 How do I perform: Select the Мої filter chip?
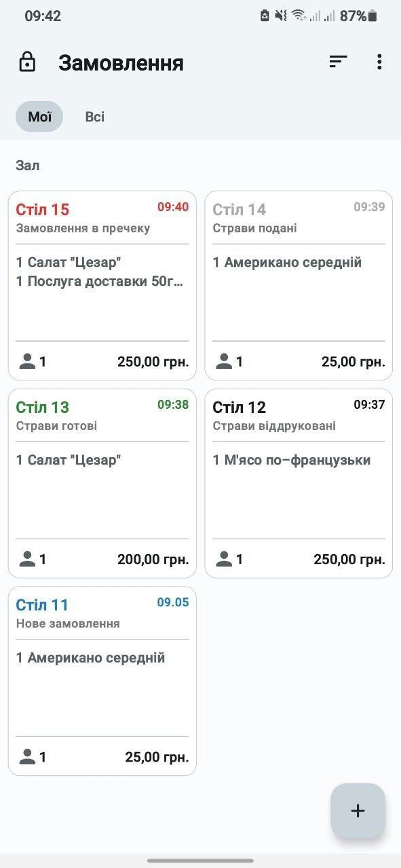39,117
